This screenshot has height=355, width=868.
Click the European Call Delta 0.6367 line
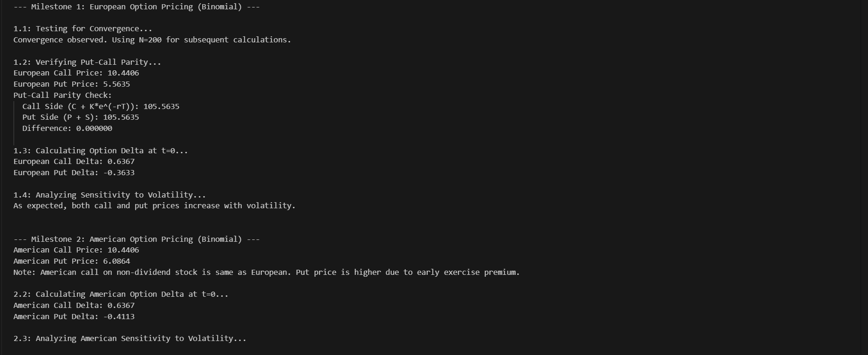tap(74, 161)
